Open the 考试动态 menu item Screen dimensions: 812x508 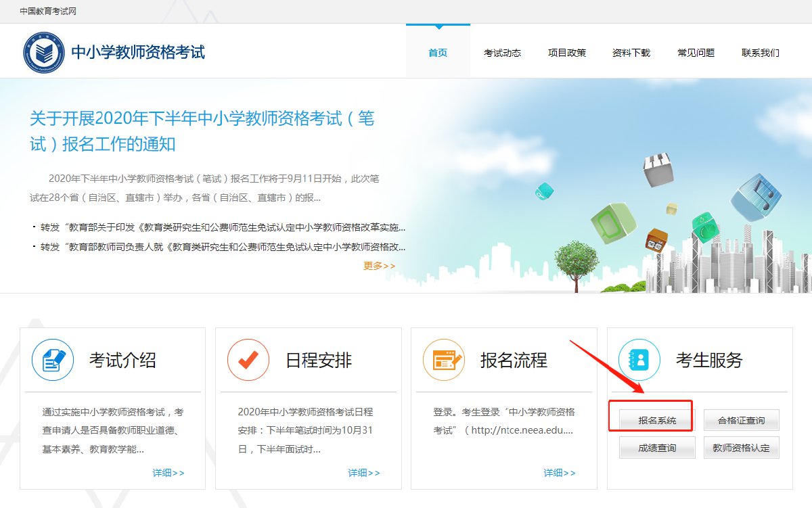502,53
